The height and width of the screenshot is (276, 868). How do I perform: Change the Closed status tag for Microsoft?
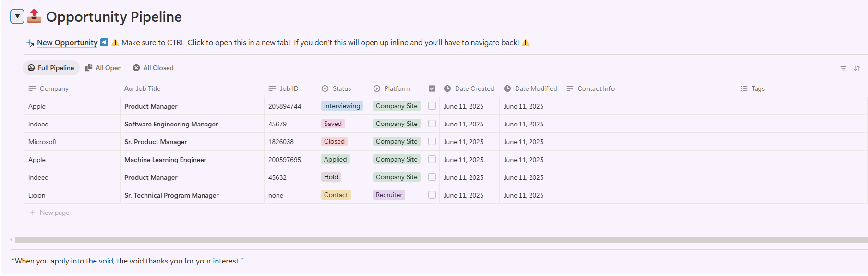coord(334,142)
